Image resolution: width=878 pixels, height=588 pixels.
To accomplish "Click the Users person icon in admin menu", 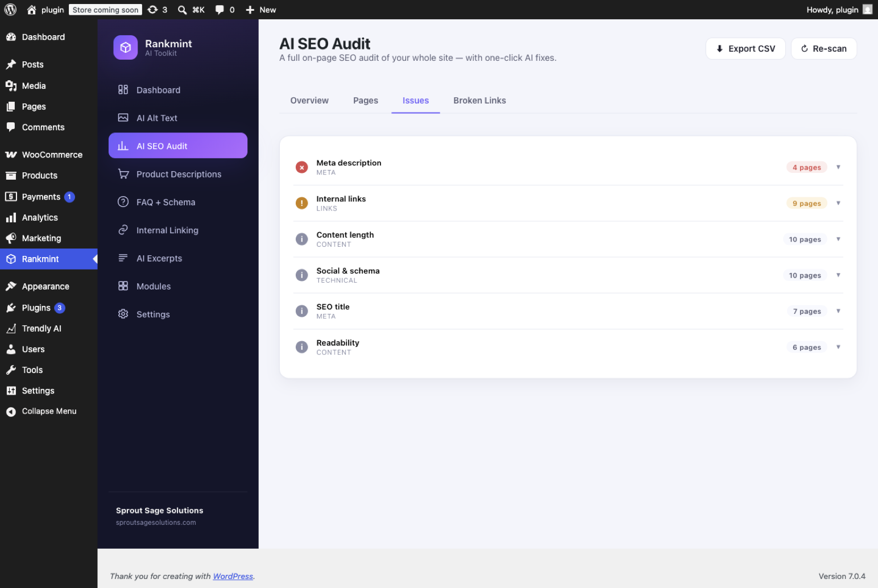I will tap(11, 349).
